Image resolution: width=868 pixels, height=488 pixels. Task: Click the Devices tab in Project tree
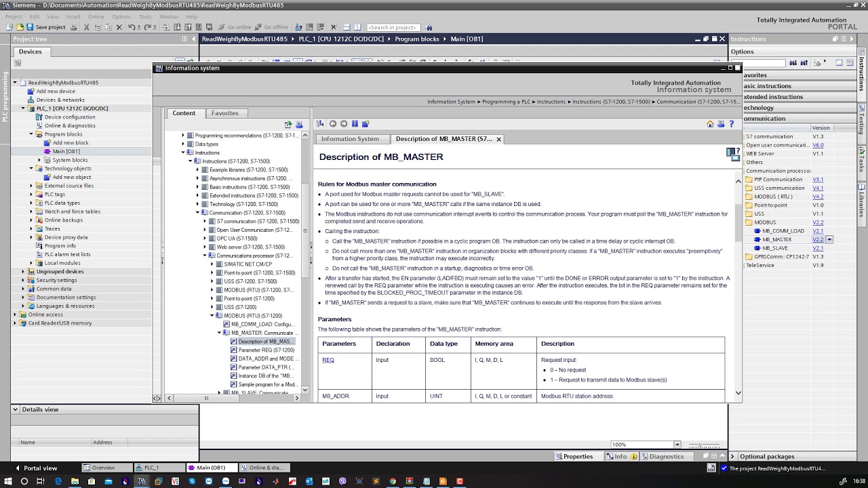(x=30, y=52)
